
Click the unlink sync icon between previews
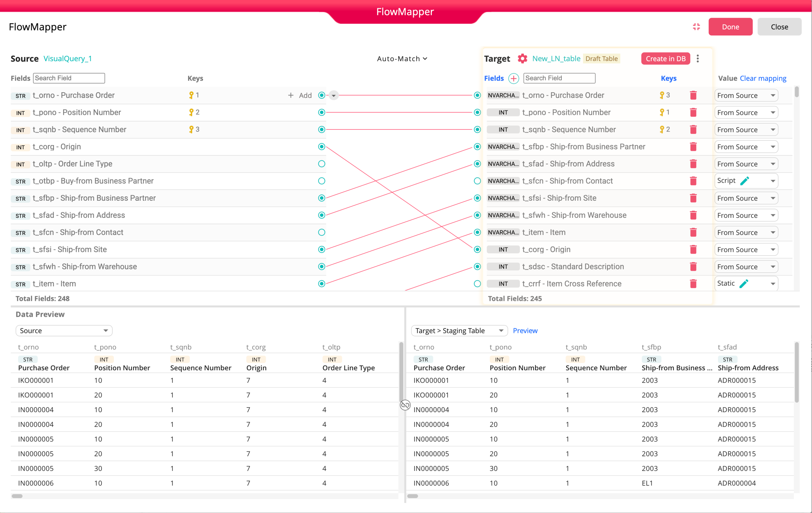(x=405, y=405)
